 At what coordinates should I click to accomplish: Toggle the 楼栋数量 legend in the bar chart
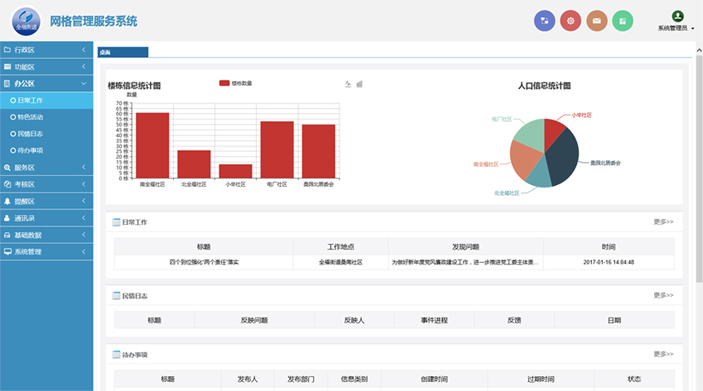[235, 83]
